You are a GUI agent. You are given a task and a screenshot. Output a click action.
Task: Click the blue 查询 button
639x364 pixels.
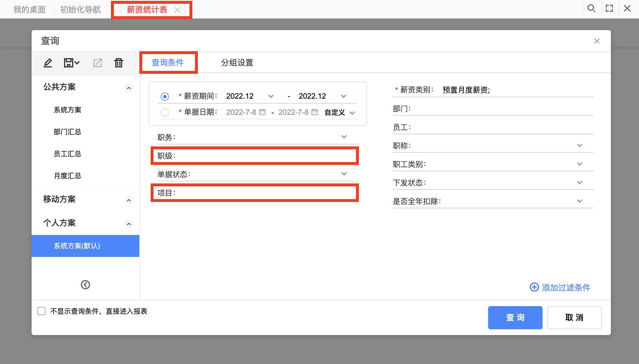[515, 317]
